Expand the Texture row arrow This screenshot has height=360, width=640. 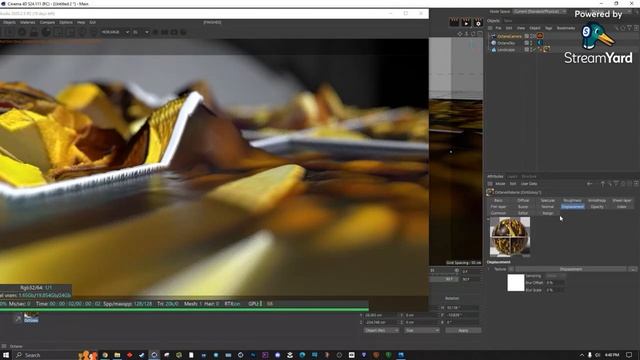coord(489,269)
